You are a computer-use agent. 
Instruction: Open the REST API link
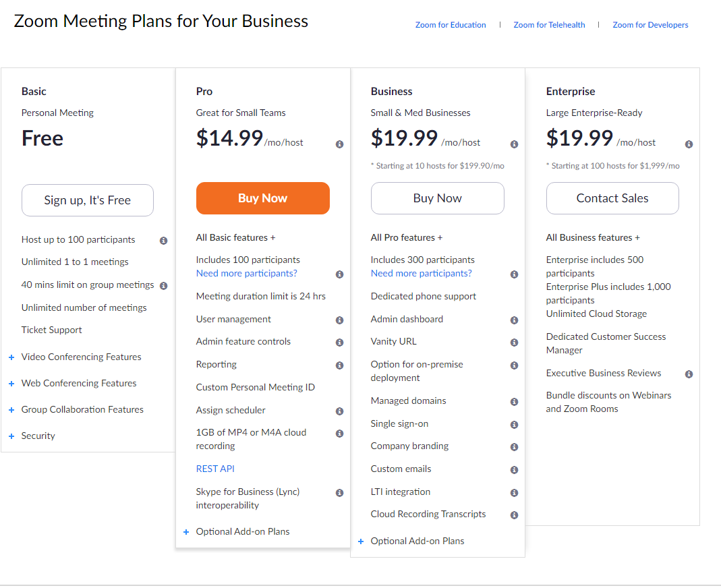coord(215,469)
